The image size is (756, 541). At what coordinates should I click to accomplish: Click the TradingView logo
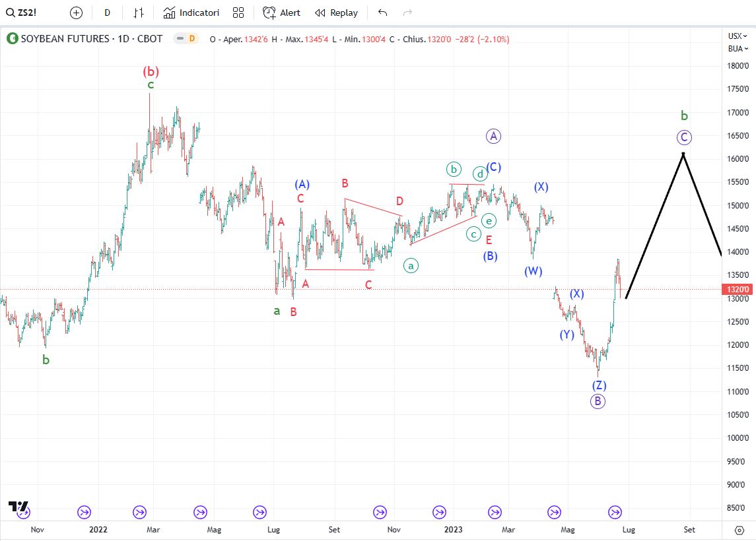[x=18, y=506]
